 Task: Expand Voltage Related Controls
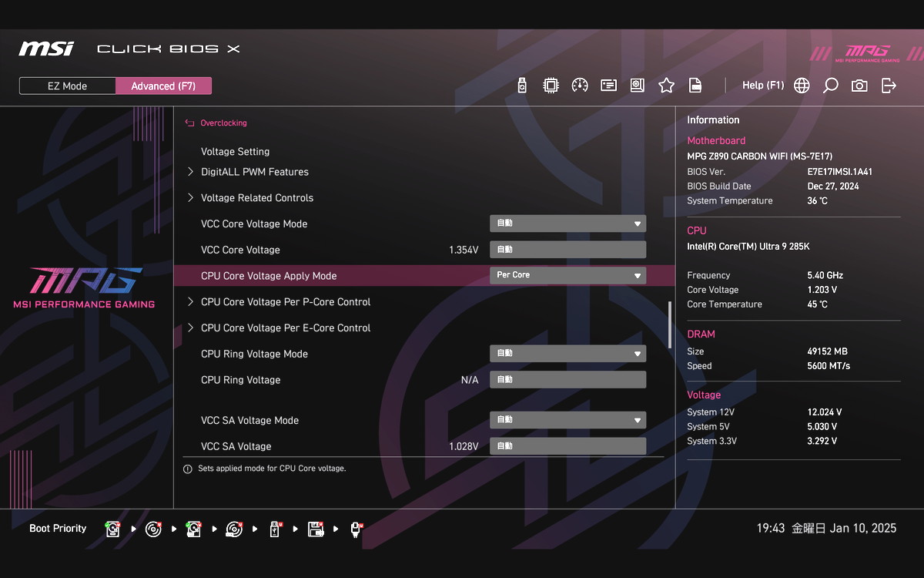[257, 198]
